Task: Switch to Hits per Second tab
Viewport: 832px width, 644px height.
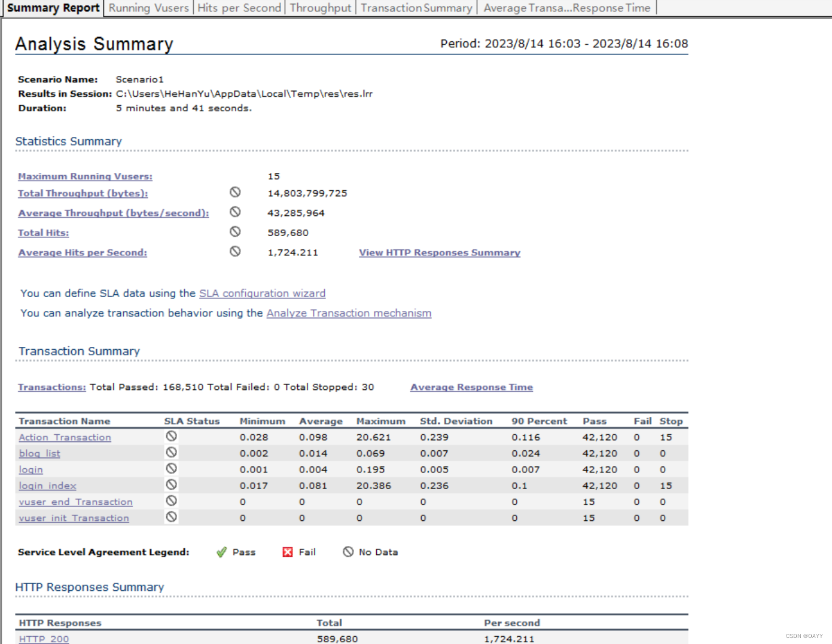Action: coord(239,8)
